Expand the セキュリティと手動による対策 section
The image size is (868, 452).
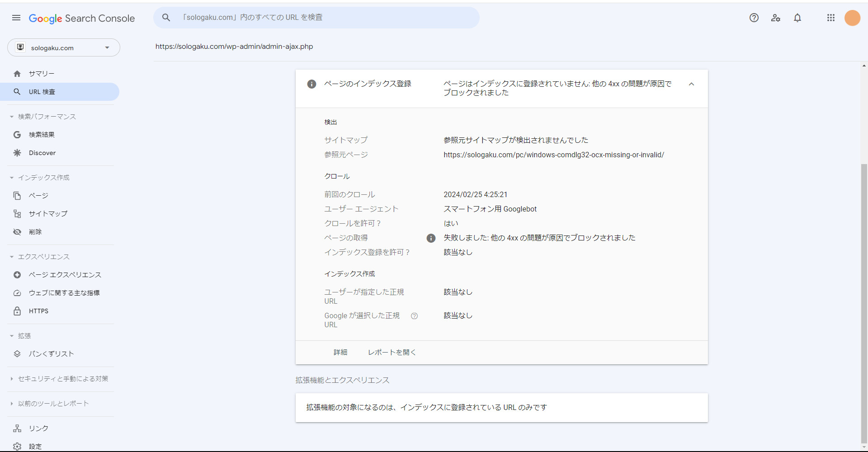tap(12, 379)
